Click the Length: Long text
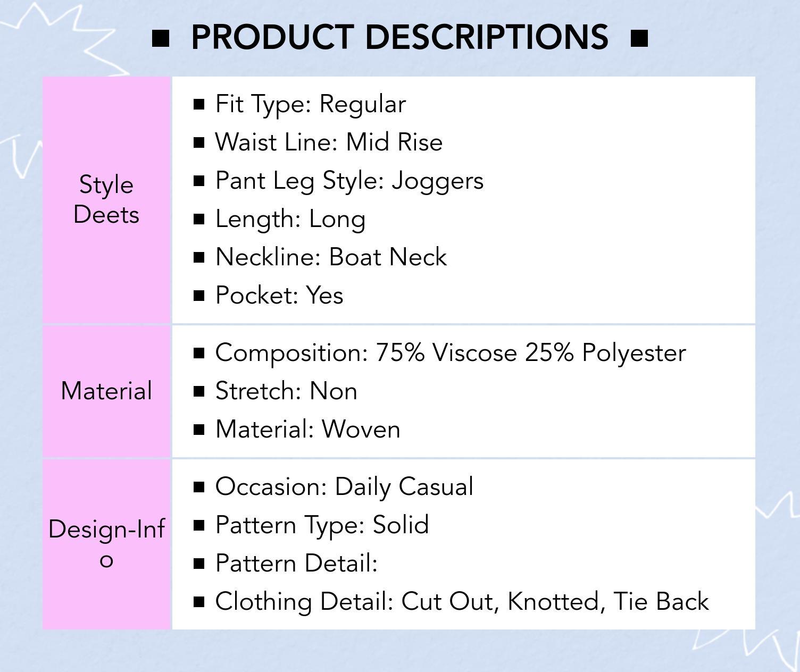Screen dimensions: 800x672 coord(290,219)
